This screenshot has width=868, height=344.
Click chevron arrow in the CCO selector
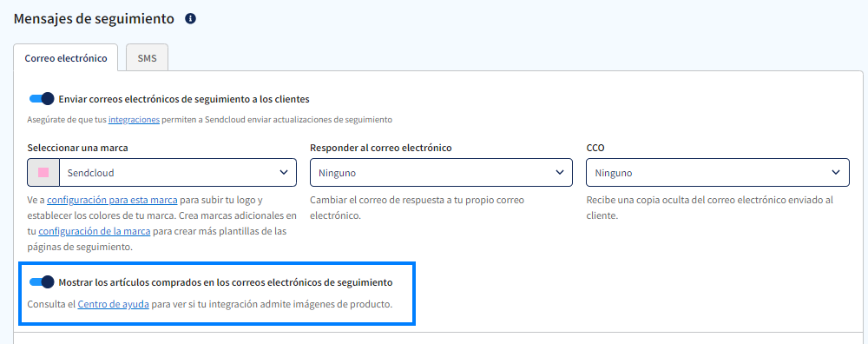point(836,173)
